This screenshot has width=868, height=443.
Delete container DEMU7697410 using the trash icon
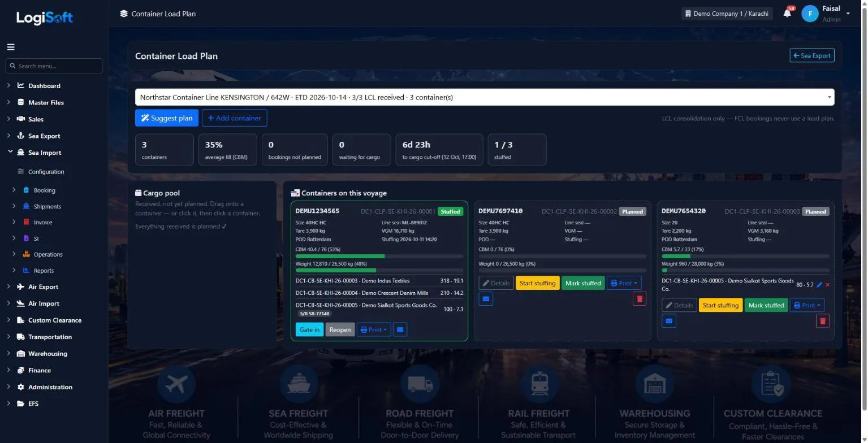point(640,298)
